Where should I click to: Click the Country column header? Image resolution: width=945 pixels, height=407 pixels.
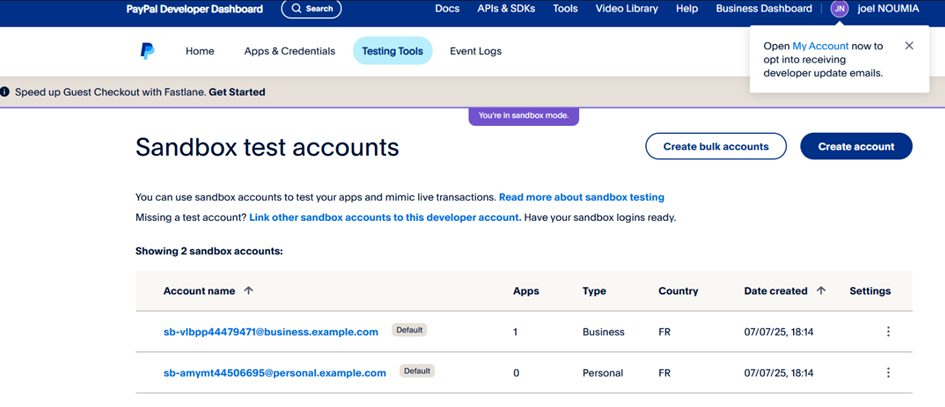(678, 291)
